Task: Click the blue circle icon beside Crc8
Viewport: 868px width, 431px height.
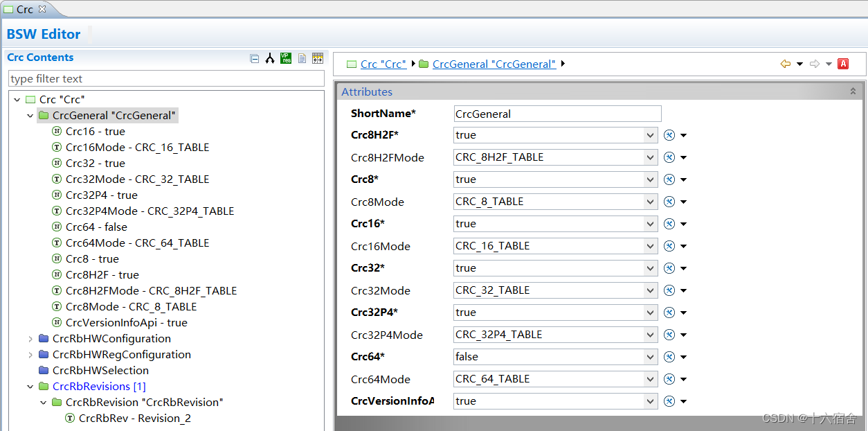Action: pos(669,179)
